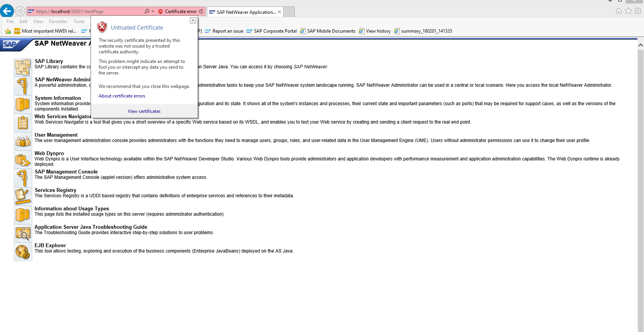Open the Favorites menu
This screenshot has width=644, height=332.
pyautogui.click(x=58, y=21)
